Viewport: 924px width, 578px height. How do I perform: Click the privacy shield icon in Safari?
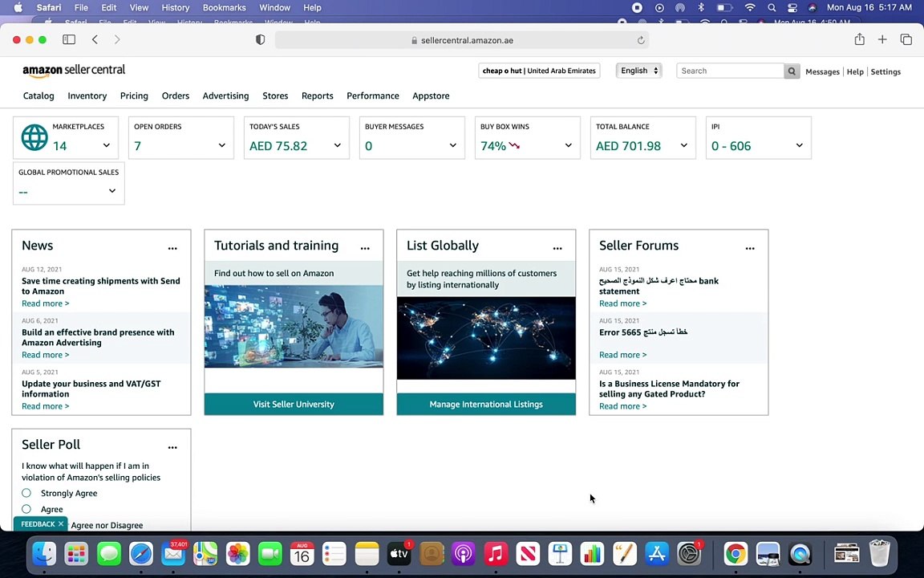pyautogui.click(x=260, y=39)
